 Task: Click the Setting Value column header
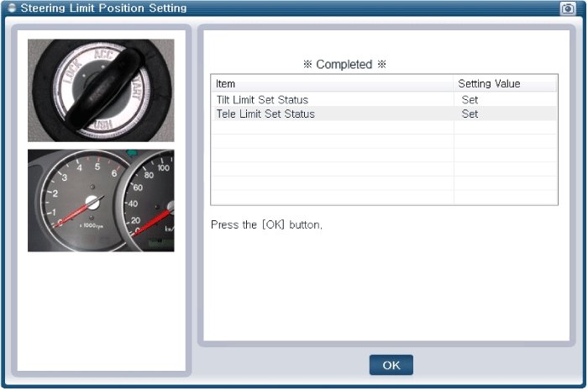pyautogui.click(x=489, y=84)
